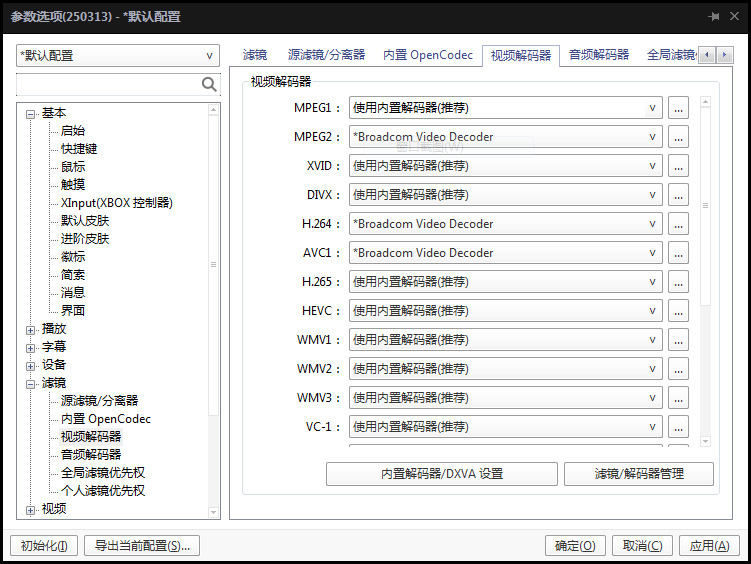The height and width of the screenshot is (564, 751).
Task: Open WMV1 decoder settings ellipsis button
Action: 678,339
